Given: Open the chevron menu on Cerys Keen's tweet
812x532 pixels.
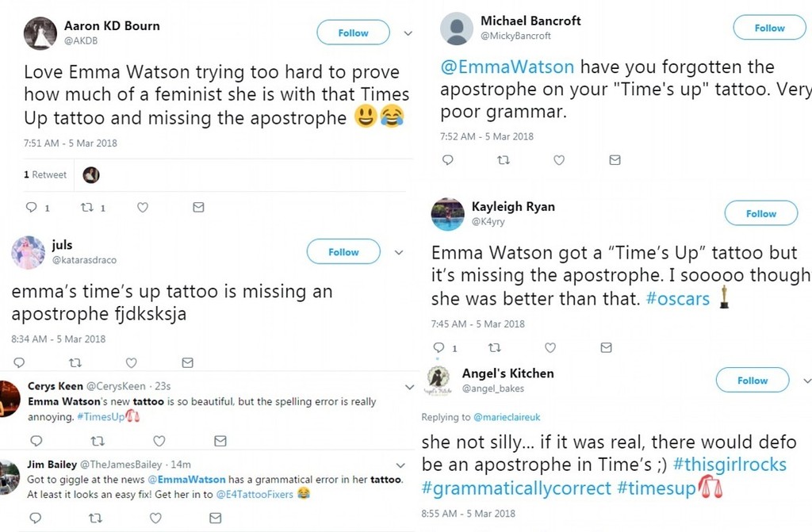Looking at the screenshot, I should click(x=409, y=388).
